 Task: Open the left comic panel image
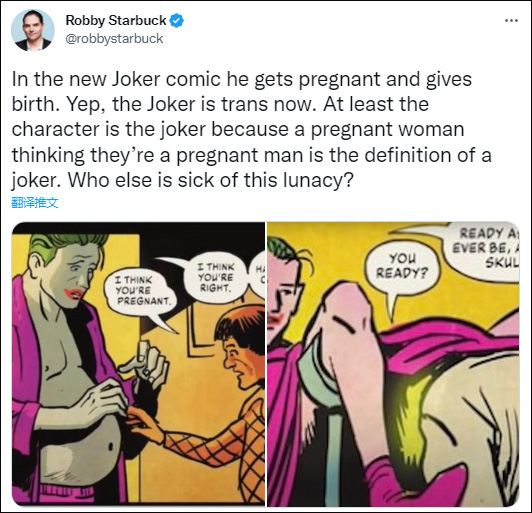tap(138, 364)
